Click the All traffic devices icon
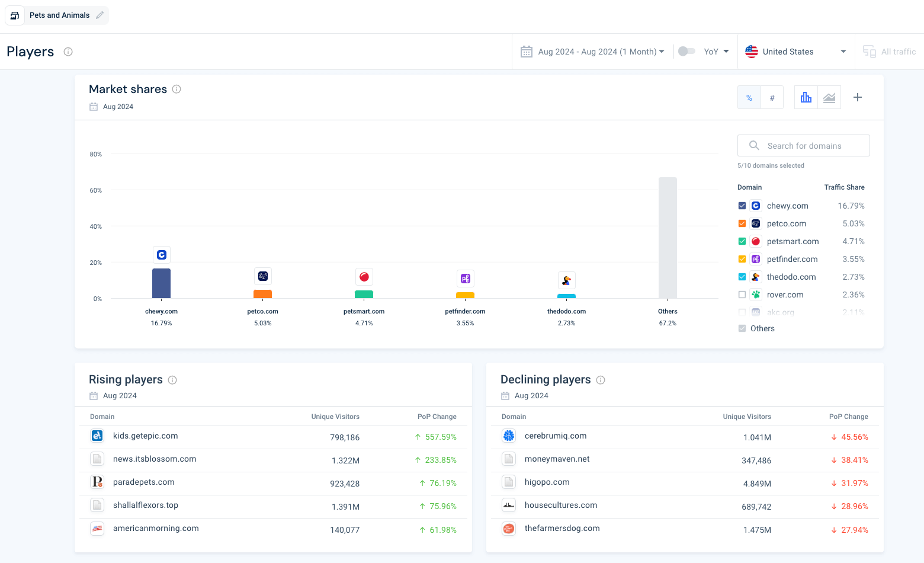The height and width of the screenshot is (563, 924). click(x=869, y=52)
